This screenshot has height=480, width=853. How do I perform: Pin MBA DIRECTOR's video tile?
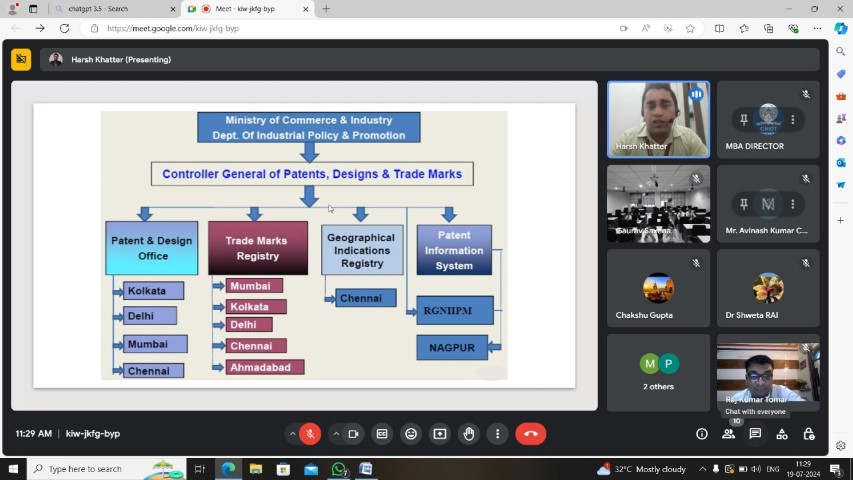click(x=744, y=119)
